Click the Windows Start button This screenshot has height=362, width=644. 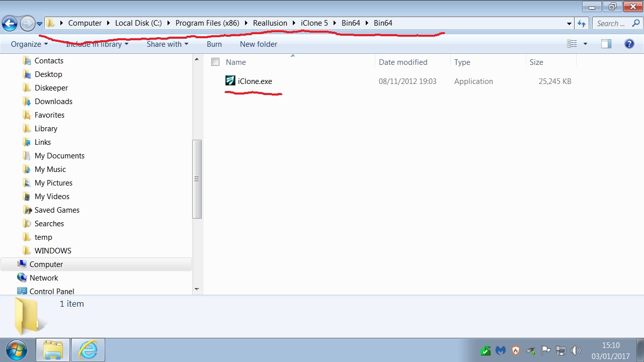click(x=17, y=350)
